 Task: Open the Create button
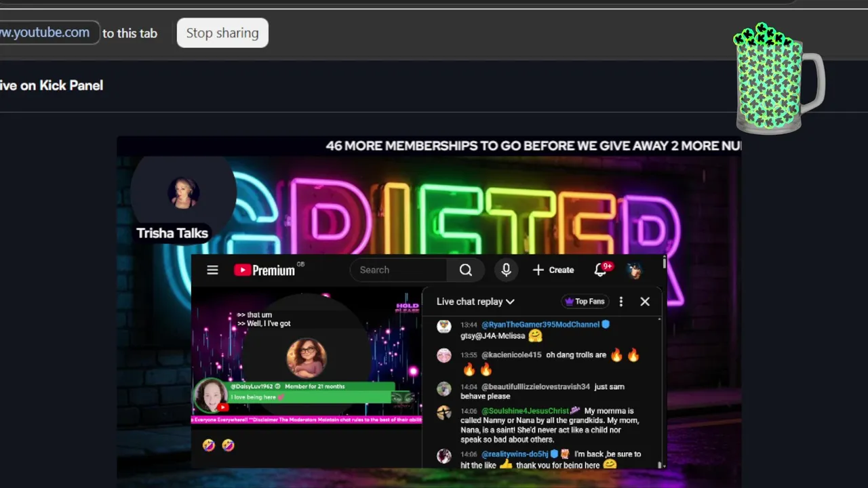tap(553, 270)
